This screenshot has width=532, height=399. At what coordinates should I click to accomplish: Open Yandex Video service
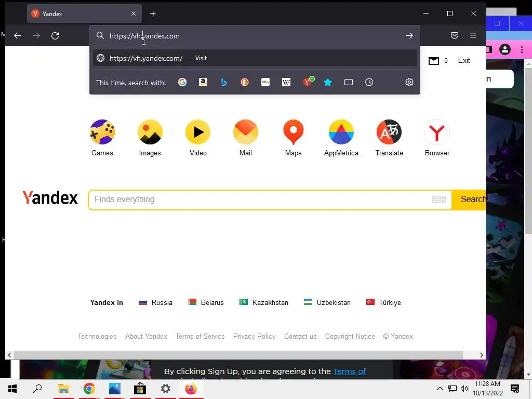point(198,138)
